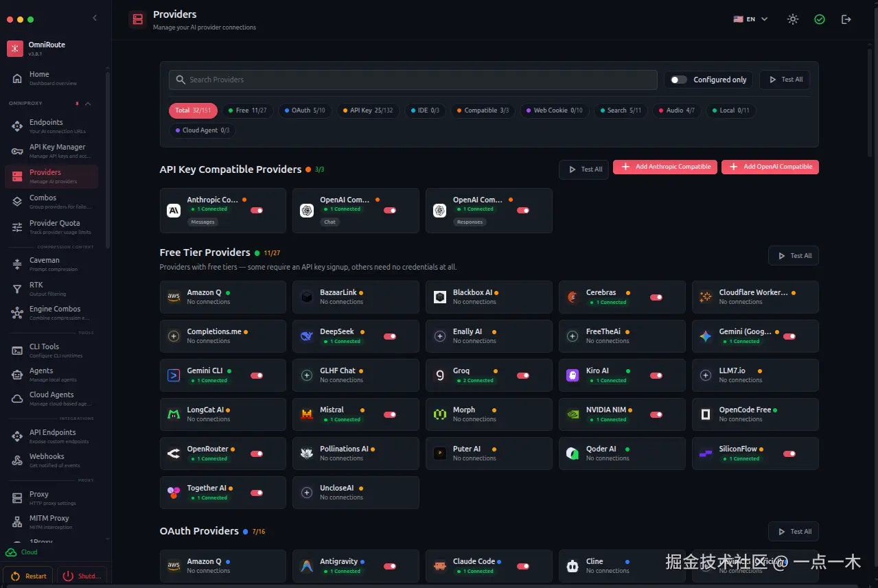
Task: Select the Audio 4/7 filter
Action: click(677, 110)
